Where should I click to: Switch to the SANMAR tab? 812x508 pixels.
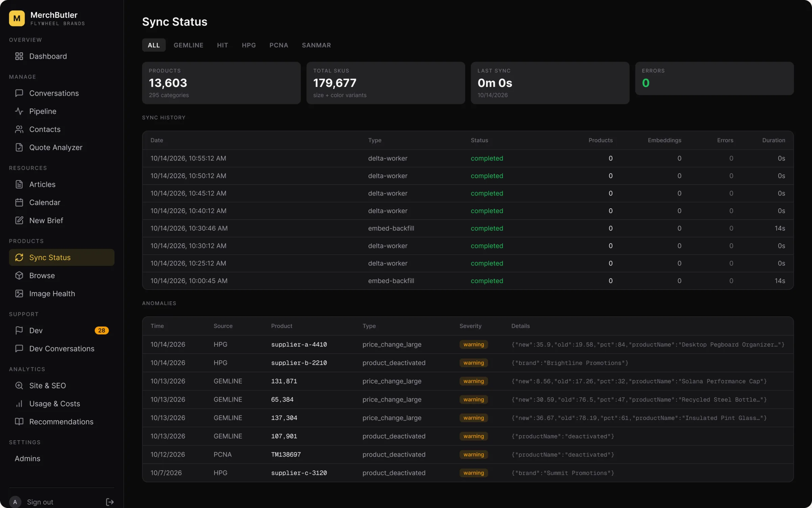click(316, 45)
